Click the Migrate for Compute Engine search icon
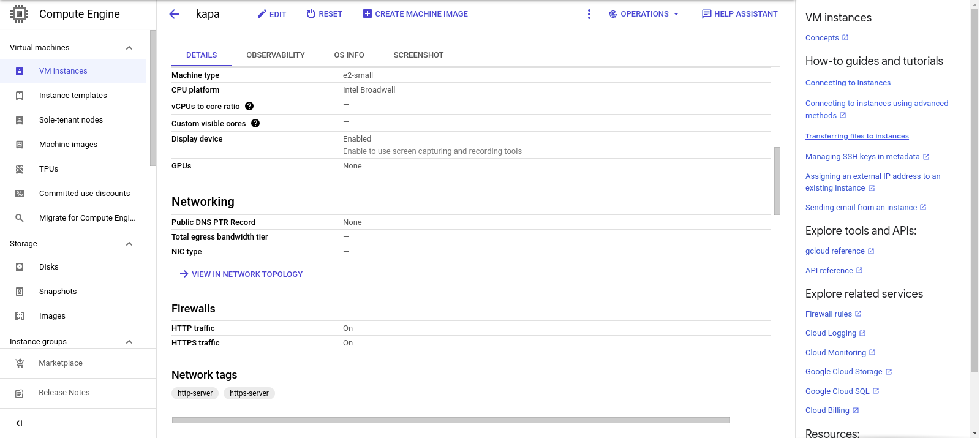 tap(20, 218)
